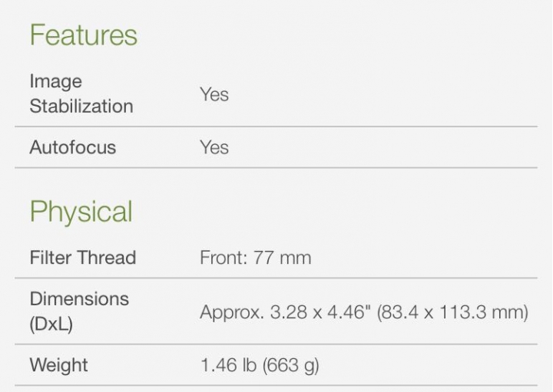
Task: Click the Filter Thread label
Action: (x=83, y=258)
